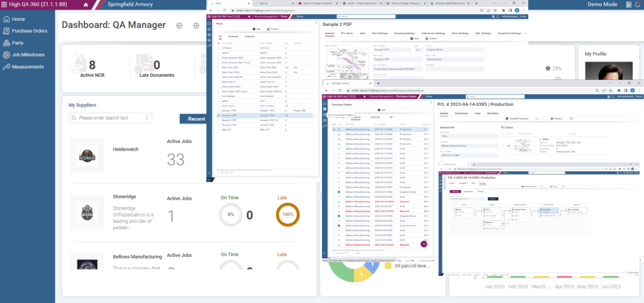Go to next dashboard with right arrow
644x303 pixels.
[196, 25]
